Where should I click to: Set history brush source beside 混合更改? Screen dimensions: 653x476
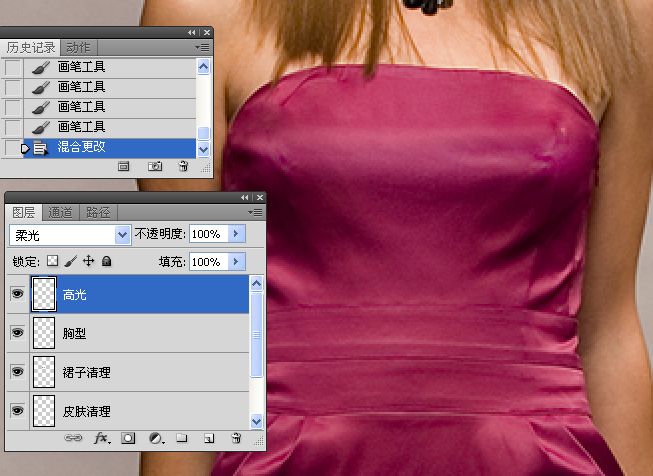pyautogui.click(x=12, y=148)
